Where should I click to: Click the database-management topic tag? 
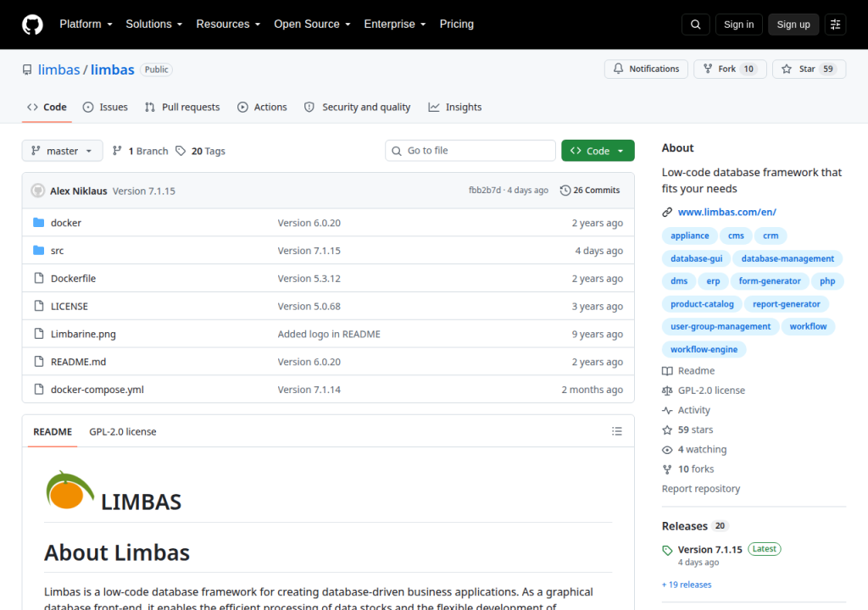787,258
